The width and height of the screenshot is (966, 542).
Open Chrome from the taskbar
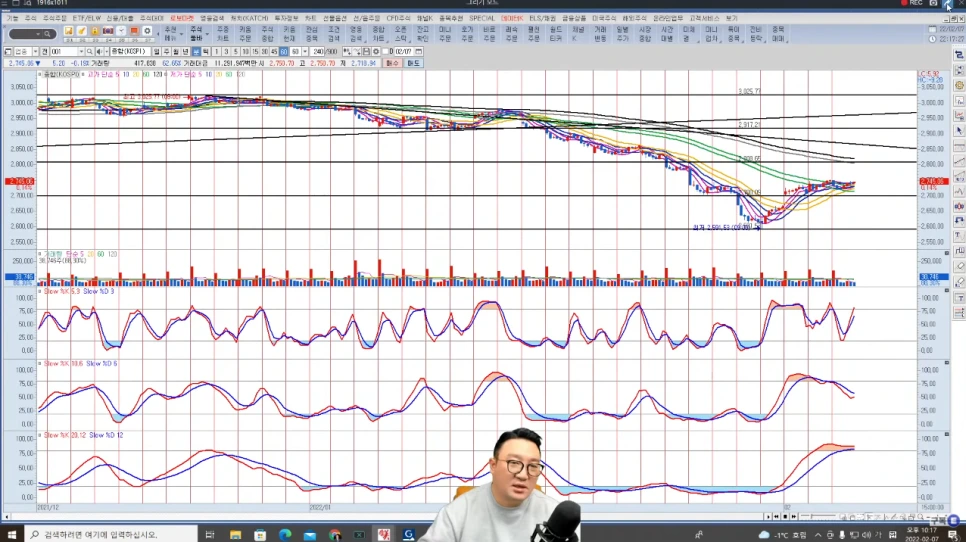[335, 535]
